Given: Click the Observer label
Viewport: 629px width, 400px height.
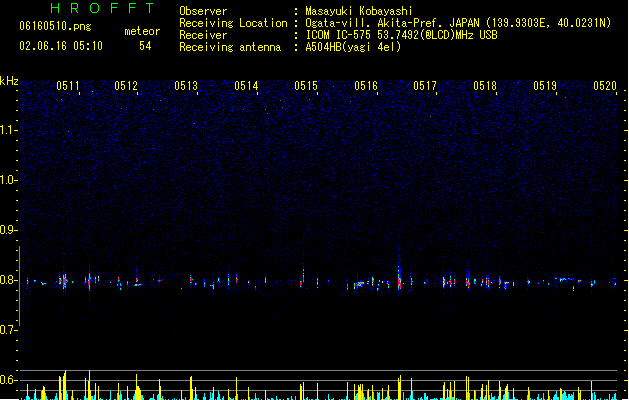Looking at the screenshot, I should (x=203, y=11).
